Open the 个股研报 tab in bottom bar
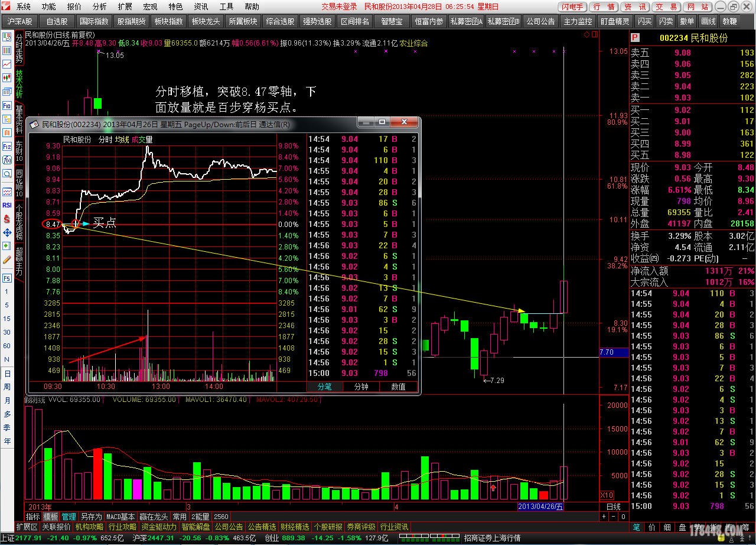Viewport: 756px width, 545px height. (x=328, y=527)
